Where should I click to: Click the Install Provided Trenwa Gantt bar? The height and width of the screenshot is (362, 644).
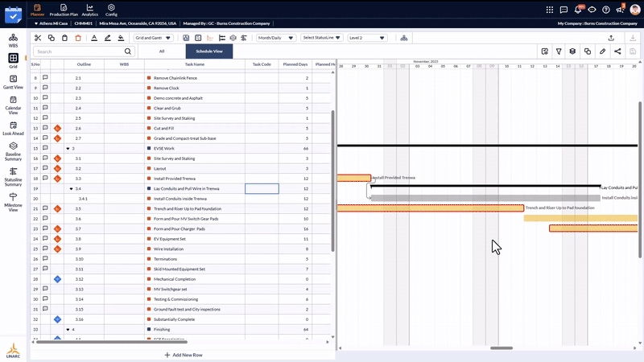[354, 178]
